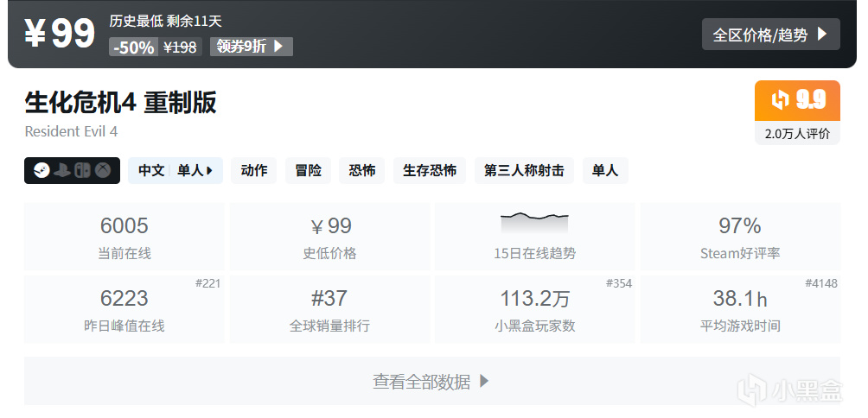Screen dimensions: 868x418
Task: Click the #354 rank label
Action: coord(618,283)
